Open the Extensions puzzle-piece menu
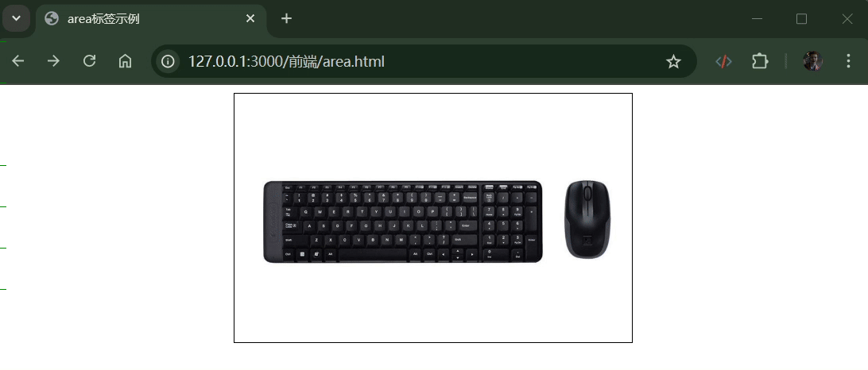Screen dimensions: 868x370 (x=760, y=61)
